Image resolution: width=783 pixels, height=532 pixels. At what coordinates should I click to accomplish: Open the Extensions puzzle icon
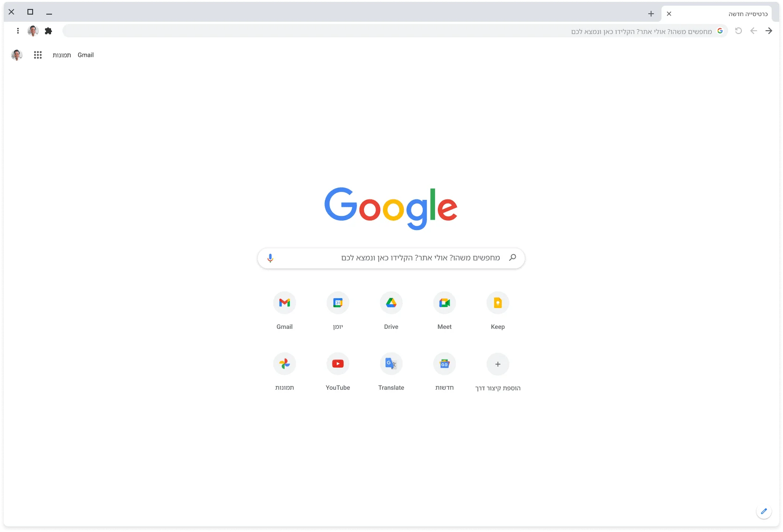point(48,31)
